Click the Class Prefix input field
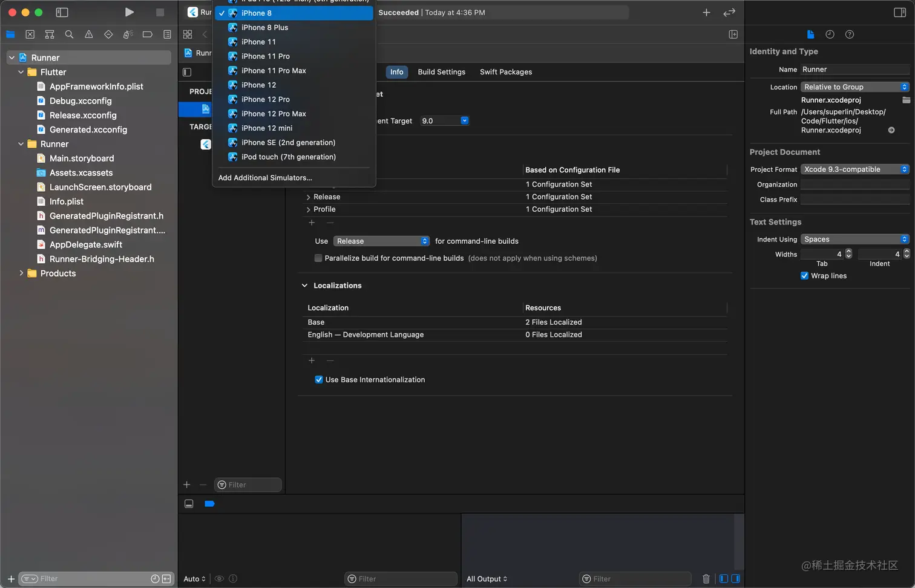915x588 pixels. 855,200
